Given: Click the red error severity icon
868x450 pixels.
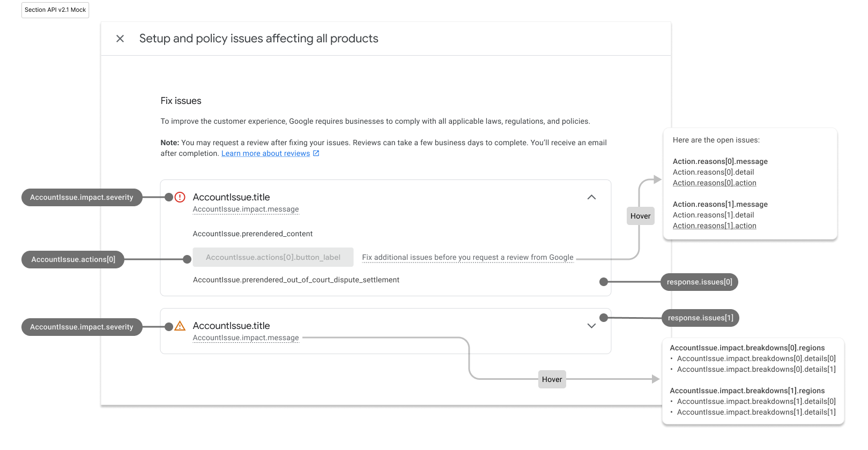Looking at the screenshot, I should (180, 197).
